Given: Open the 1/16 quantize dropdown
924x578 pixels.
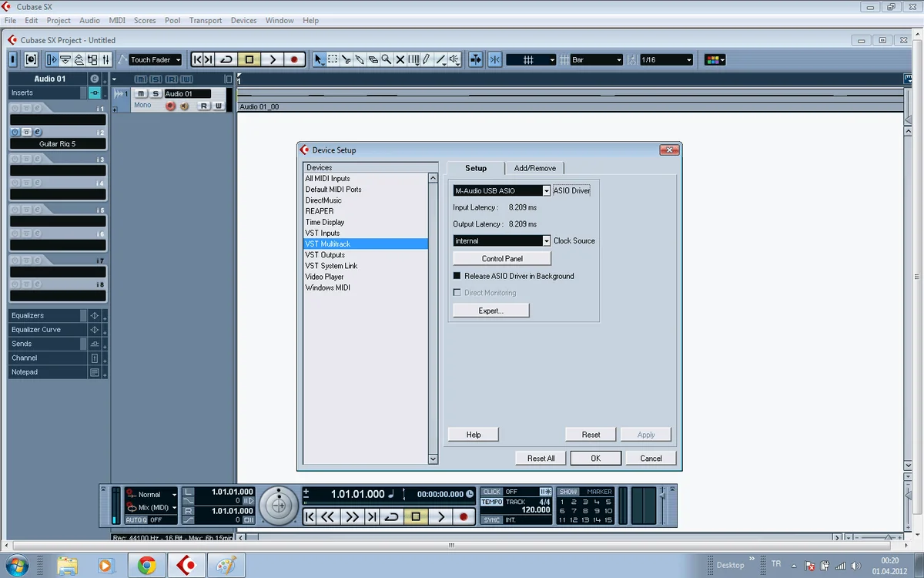Looking at the screenshot, I should (666, 59).
